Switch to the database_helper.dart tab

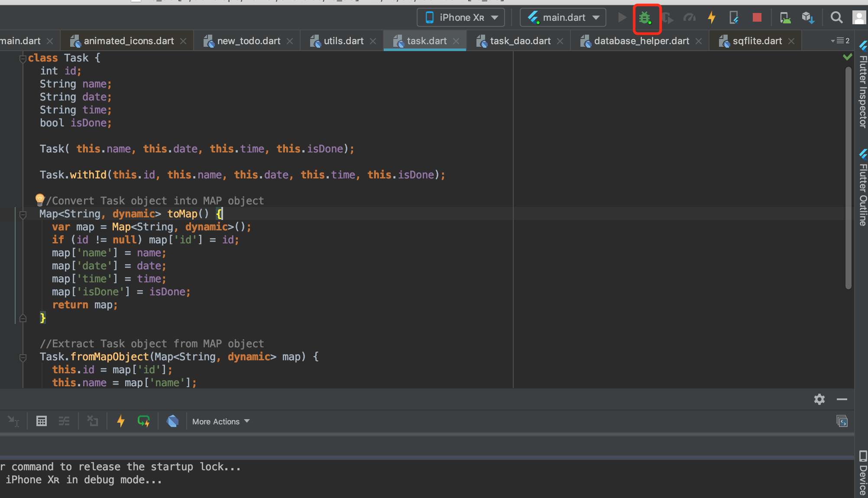(x=641, y=41)
